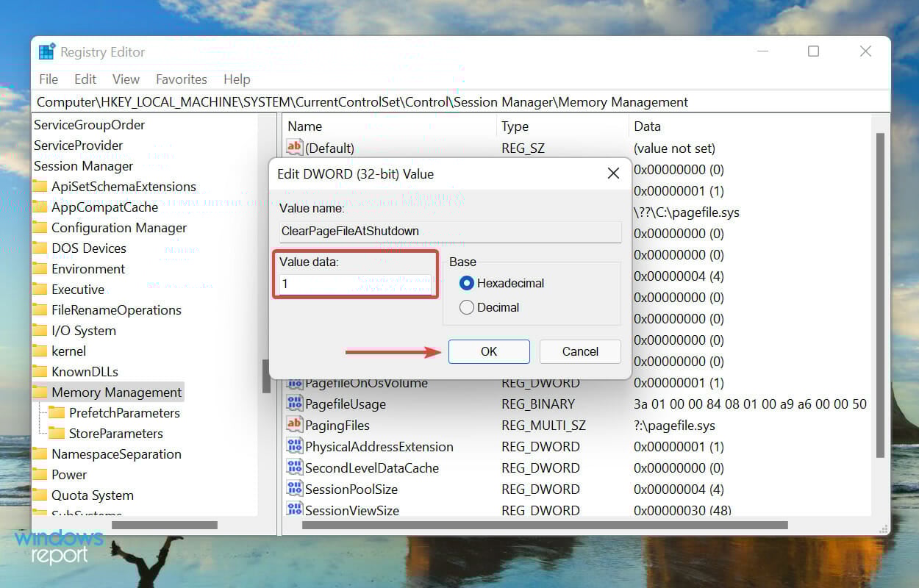This screenshot has height=588, width=919.
Task: Click the folder icon beside Environment
Action: click(42, 268)
